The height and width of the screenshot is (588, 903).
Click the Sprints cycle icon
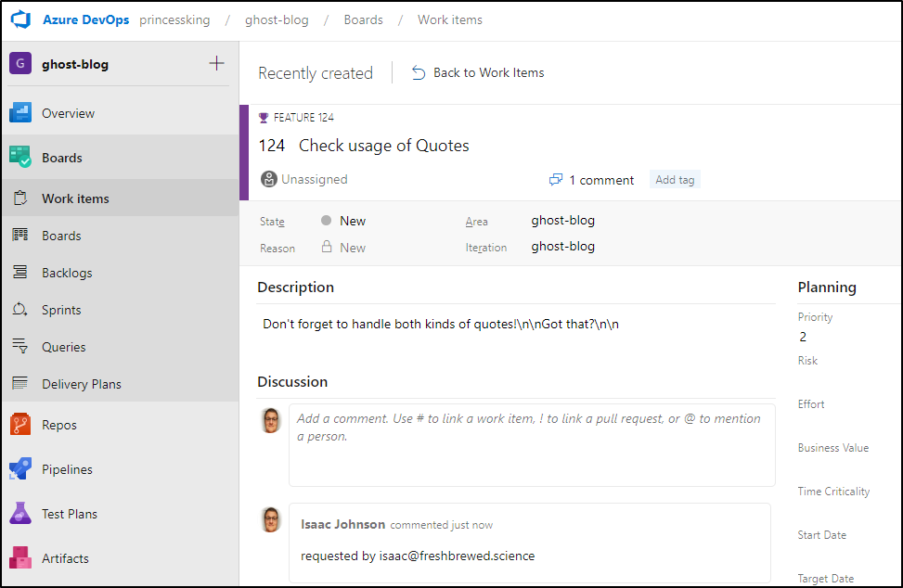coord(20,310)
